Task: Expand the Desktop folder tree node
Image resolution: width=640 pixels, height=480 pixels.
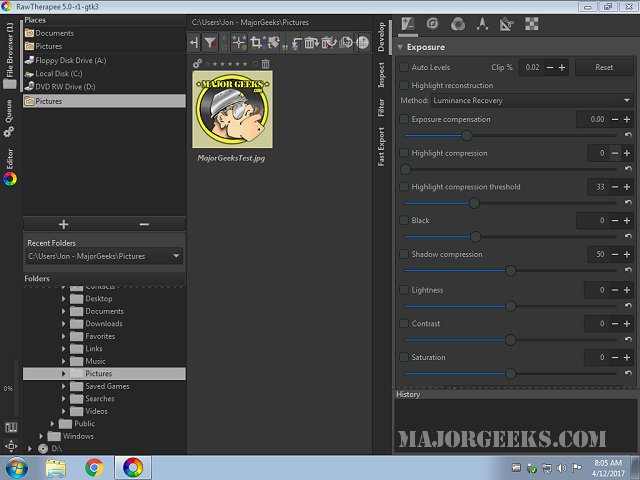Action: [x=63, y=299]
